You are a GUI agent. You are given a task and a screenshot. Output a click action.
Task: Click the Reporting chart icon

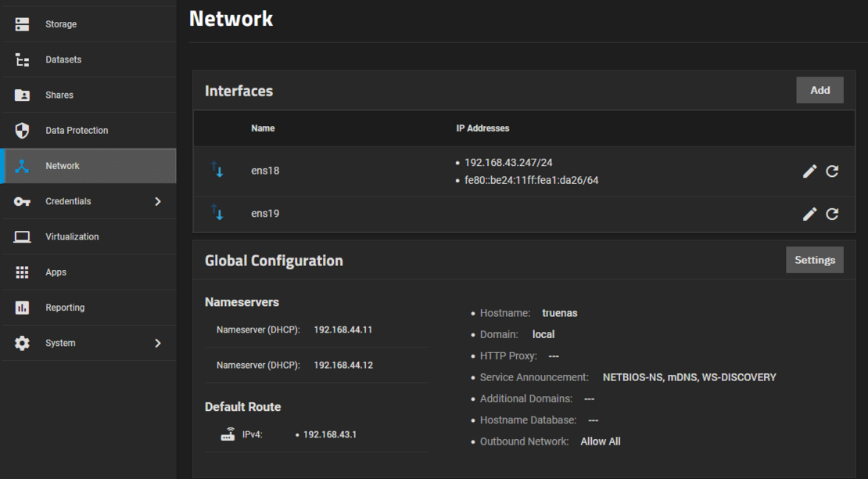pyautogui.click(x=22, y=308)
